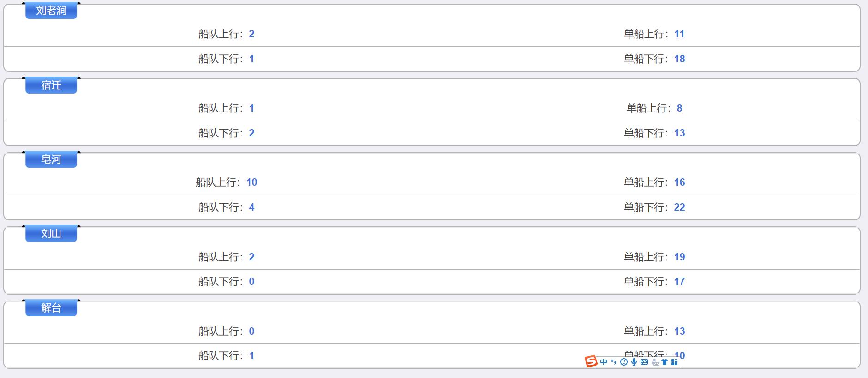Toggle the Chinese/English input mode button
This screenshot has width=868, height=378.
coord(604,362)
